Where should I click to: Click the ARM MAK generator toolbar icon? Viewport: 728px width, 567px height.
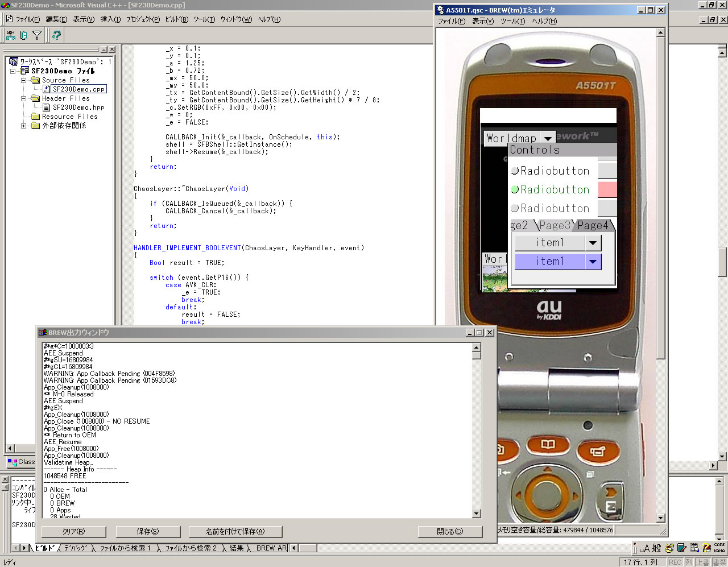[11, 35]
